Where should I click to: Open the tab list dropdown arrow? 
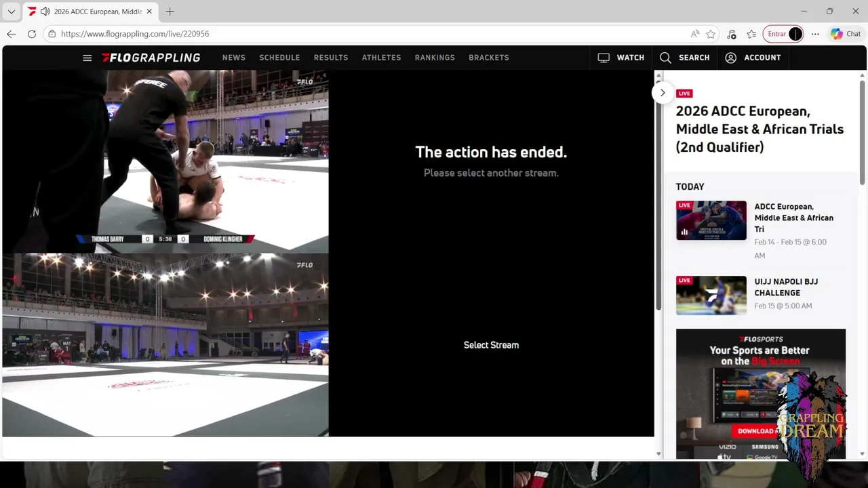11,12
